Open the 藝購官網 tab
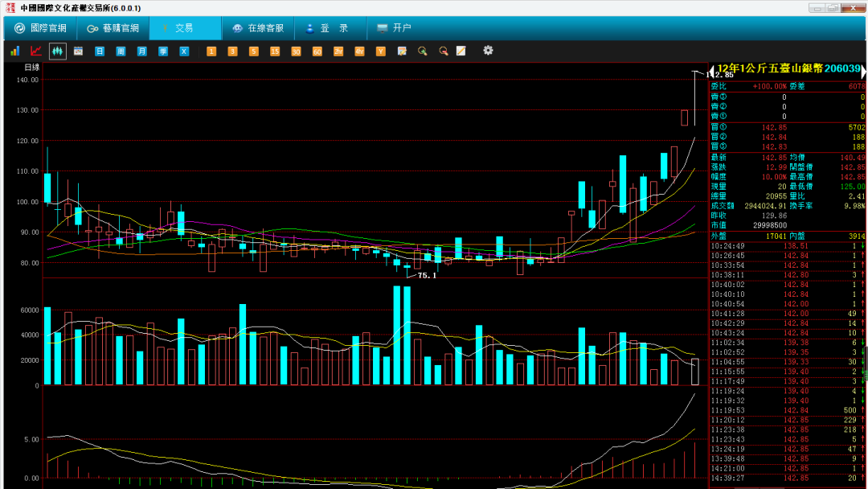 coord(113,28)
